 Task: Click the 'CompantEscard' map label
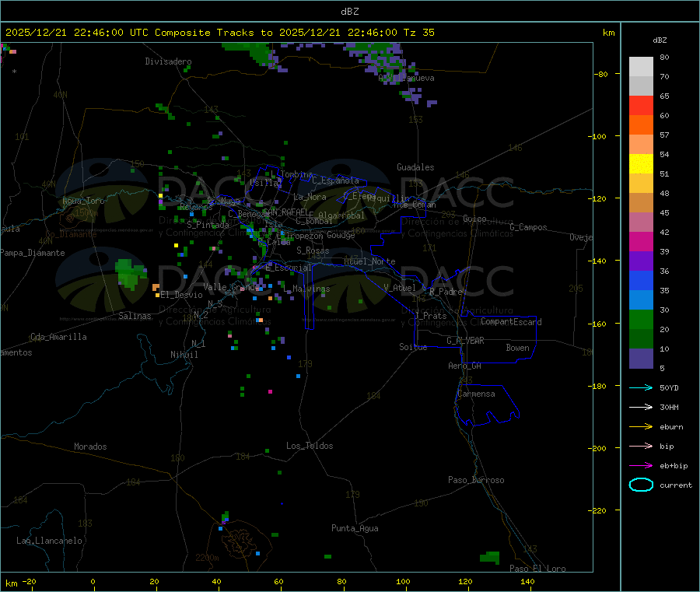pos(511,322)
